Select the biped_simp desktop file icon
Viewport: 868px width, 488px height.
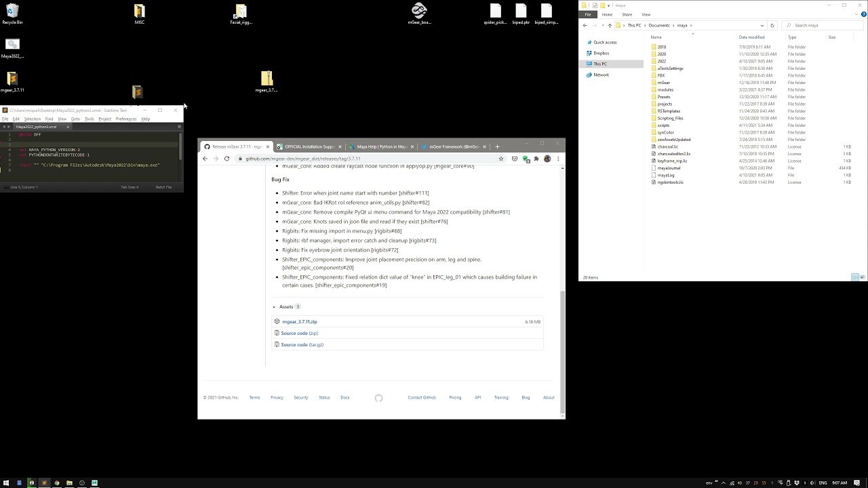pyautogui.click(x=547, y=14)
